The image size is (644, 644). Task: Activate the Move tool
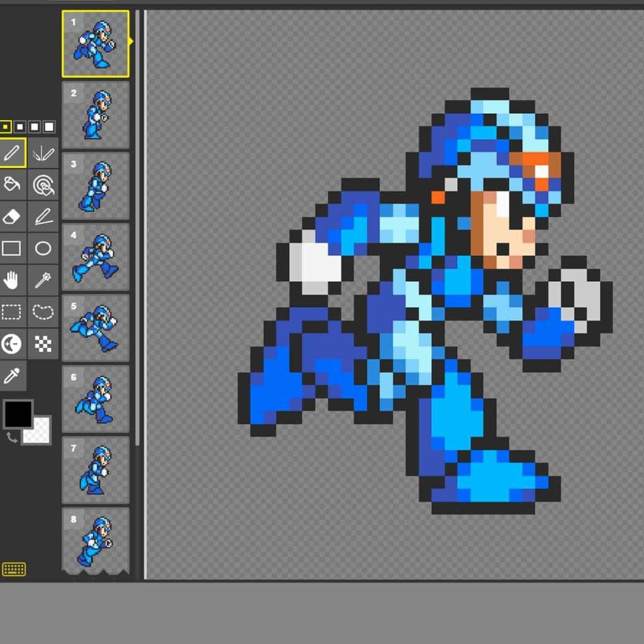tap(14, 280)
